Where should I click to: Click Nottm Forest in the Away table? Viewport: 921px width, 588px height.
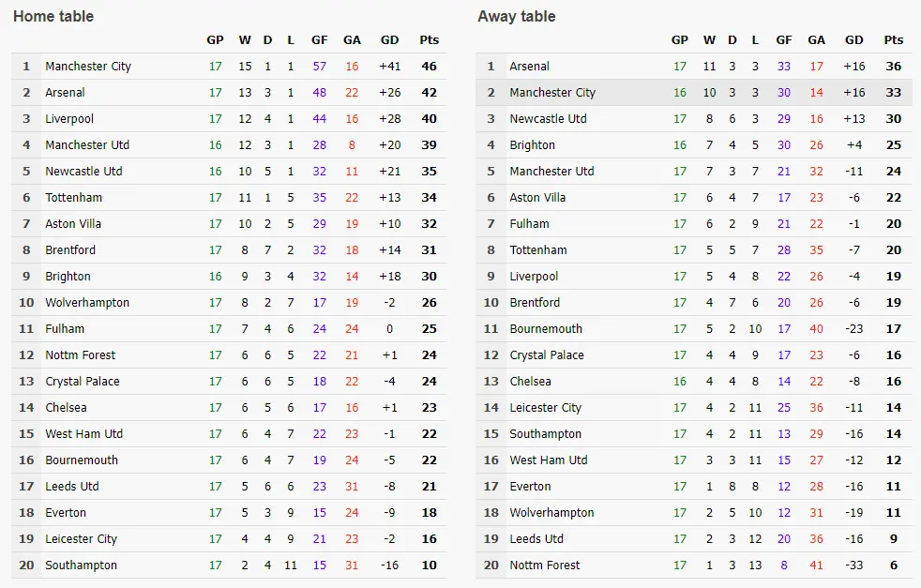[x=545, y=565]
